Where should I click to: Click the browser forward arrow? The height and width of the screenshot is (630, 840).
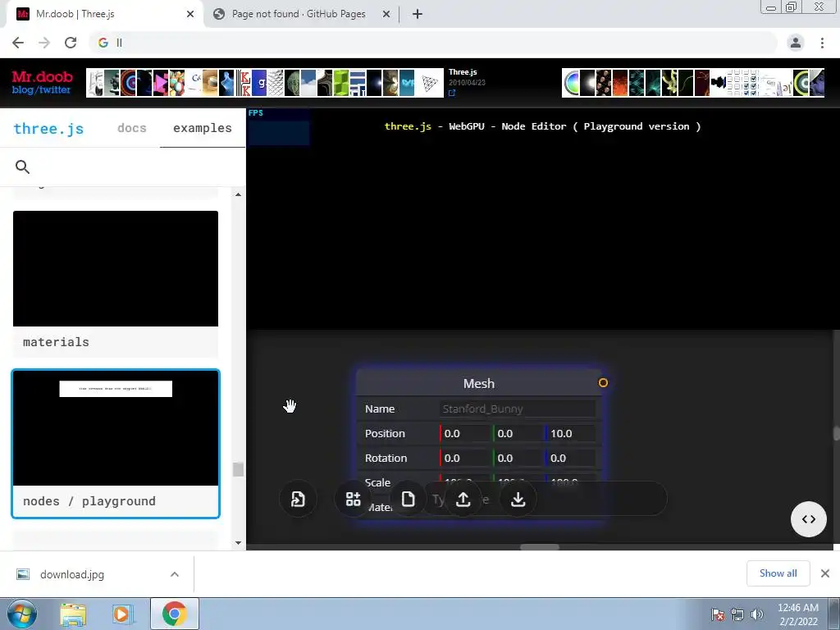[x=44, y=43]
